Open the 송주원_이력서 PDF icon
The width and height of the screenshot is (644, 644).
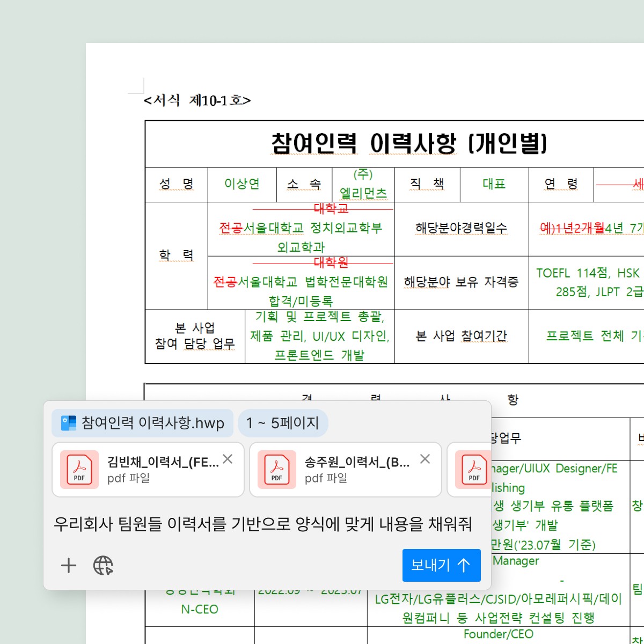pos(277,470)
